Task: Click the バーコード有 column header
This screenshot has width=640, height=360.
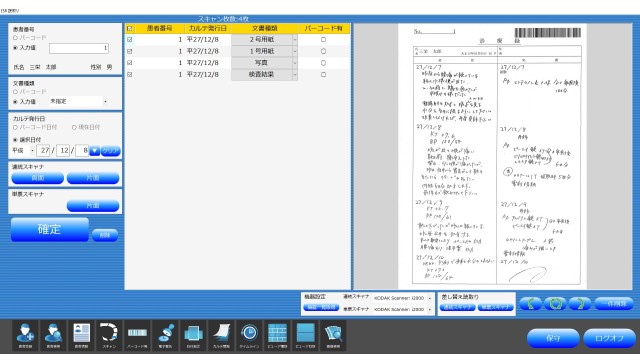Action: 323,29
